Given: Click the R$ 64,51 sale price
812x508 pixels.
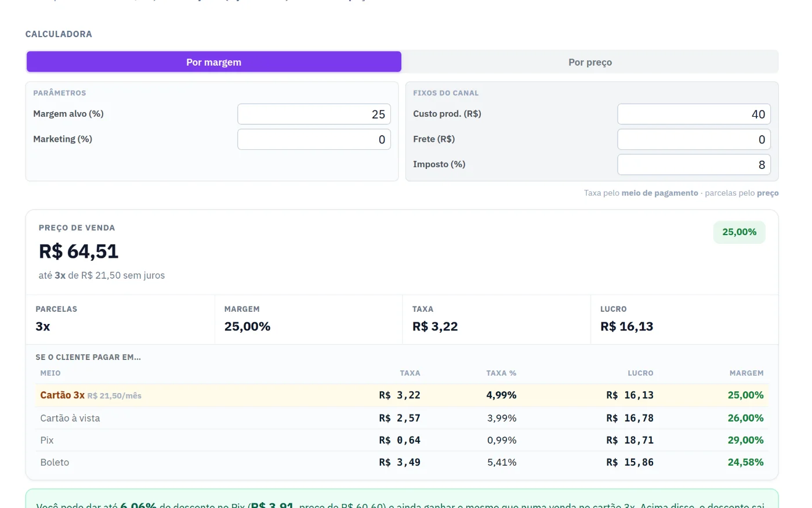Looking at the screenshot, I should [x=79, y=251].
